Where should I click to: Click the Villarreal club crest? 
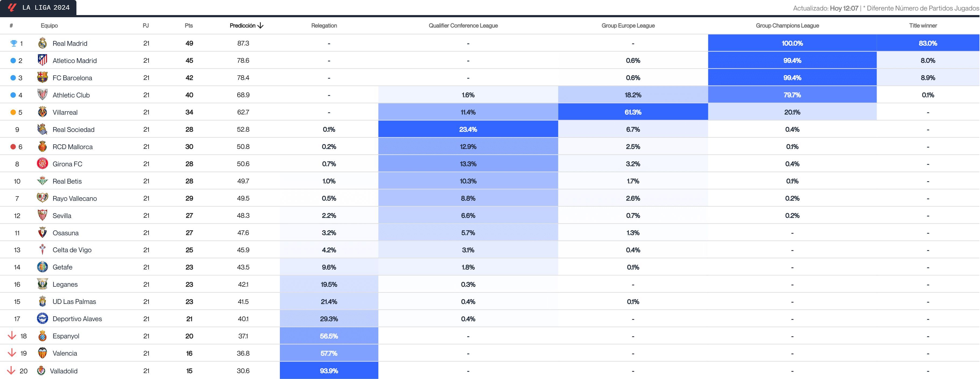tap(43, 112)
